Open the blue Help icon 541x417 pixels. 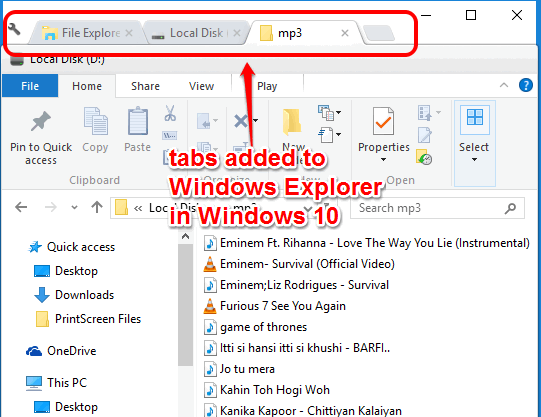tap(526, 85)
